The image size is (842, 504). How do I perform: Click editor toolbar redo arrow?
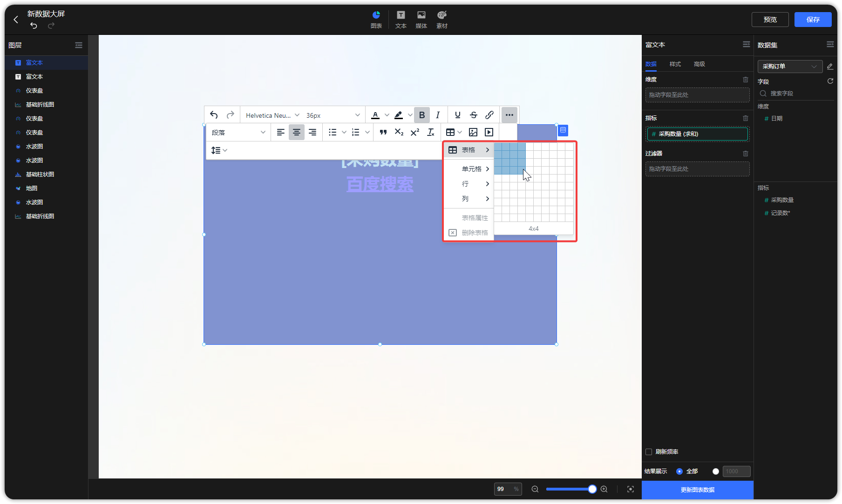[x=230, y=115]
